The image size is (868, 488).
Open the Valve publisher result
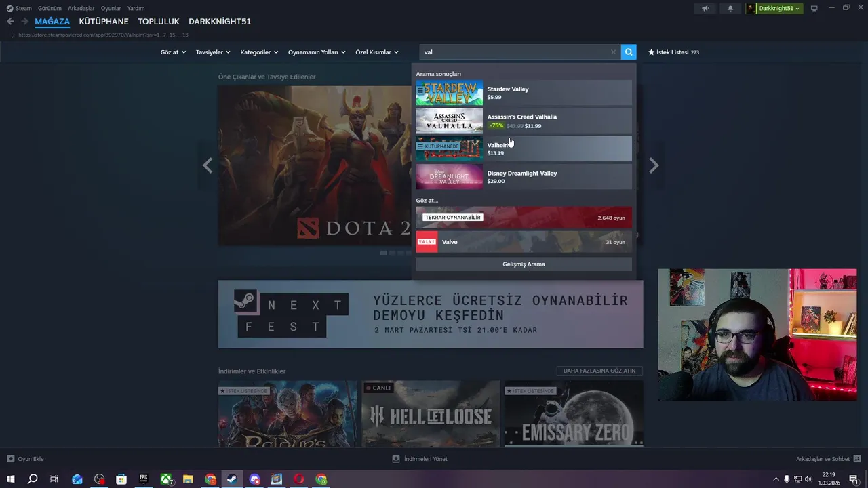click(524, 242)
